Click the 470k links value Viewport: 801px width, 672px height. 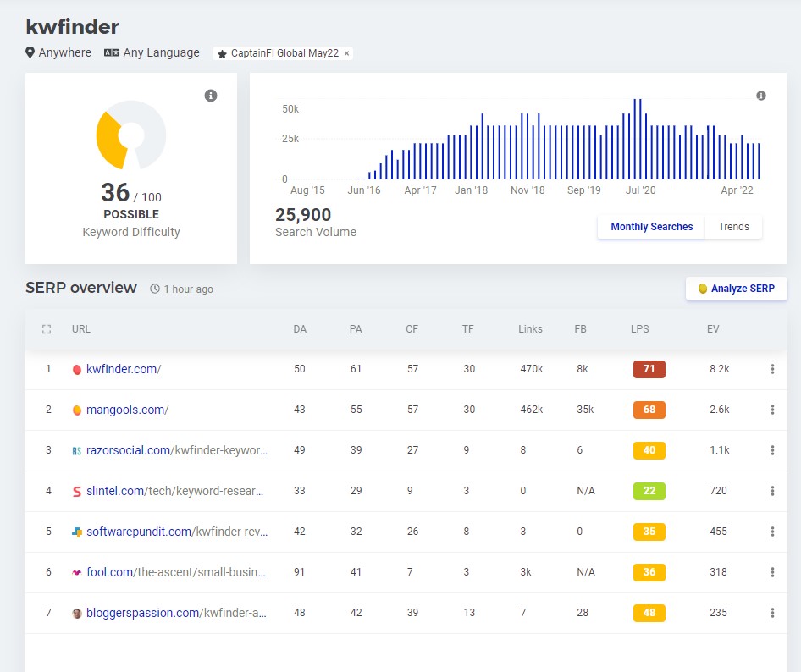(531, 369)
